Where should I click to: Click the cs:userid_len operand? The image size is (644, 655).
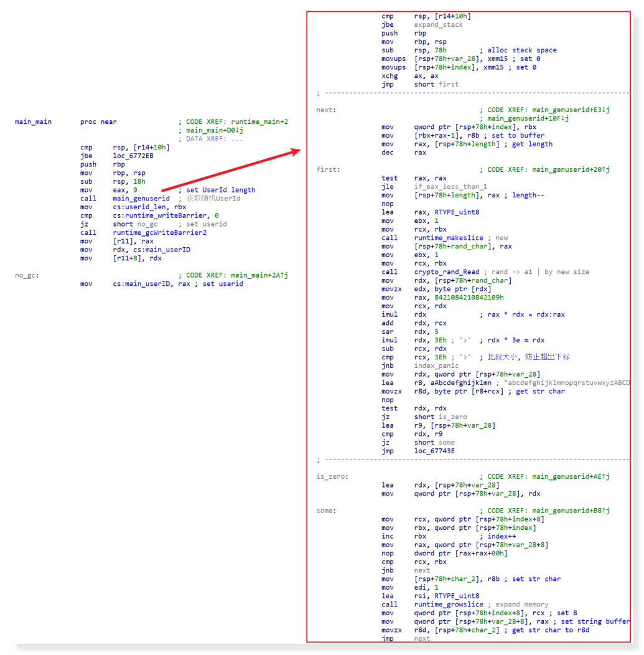point(142,207)
